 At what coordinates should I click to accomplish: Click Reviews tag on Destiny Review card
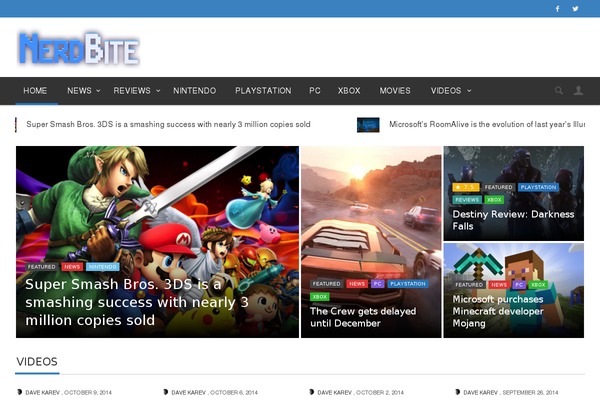tap(467, 200)
